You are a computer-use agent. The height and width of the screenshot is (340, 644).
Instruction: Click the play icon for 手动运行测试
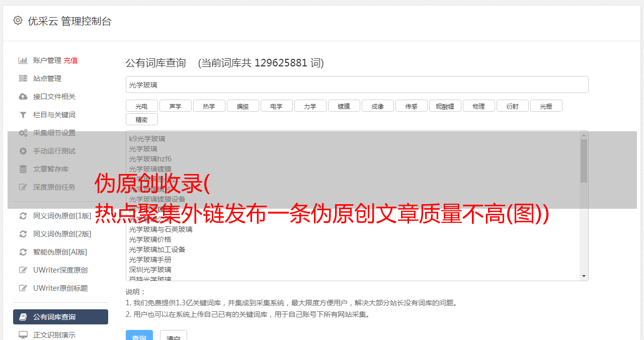pyautogui.click(x=23, y=151)
